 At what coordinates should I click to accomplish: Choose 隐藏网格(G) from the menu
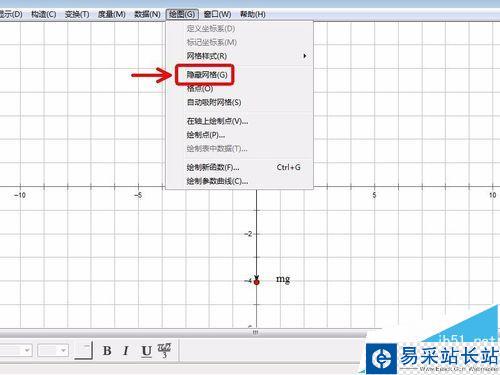tap(239, 75)
